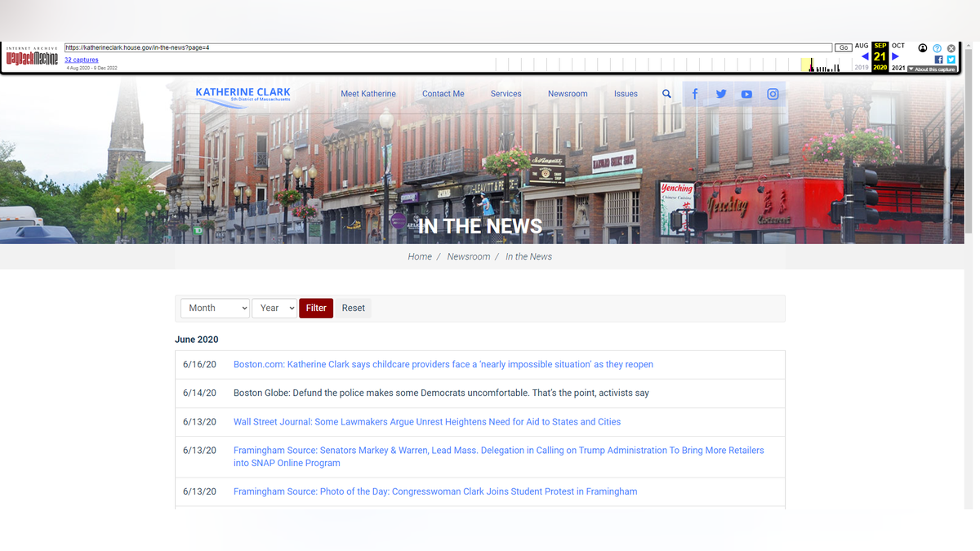Screen dimensions: 980x551
Task: Close the Wayback Machine toolbar
Action: pyautogui.click(x=951, y=48)
